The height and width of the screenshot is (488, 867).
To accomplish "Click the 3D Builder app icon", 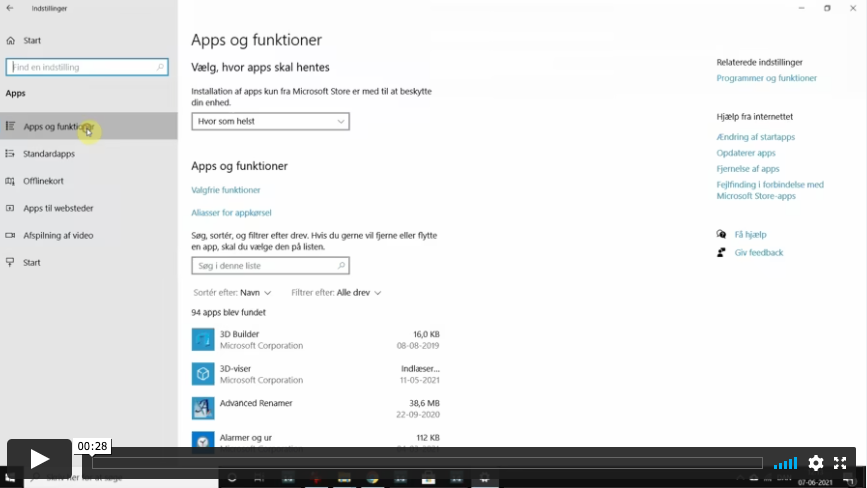I will (x=203, y=340).
